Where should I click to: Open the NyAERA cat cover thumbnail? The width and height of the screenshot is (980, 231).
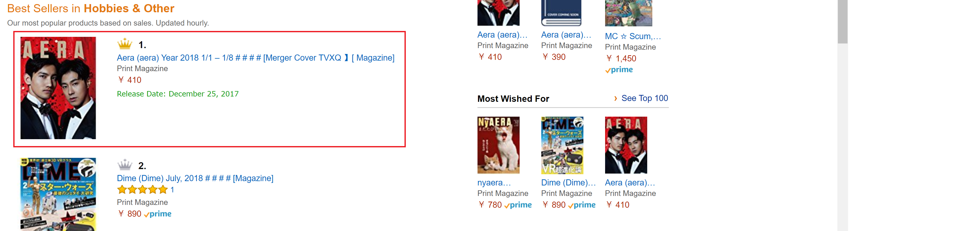pos(498,145)
